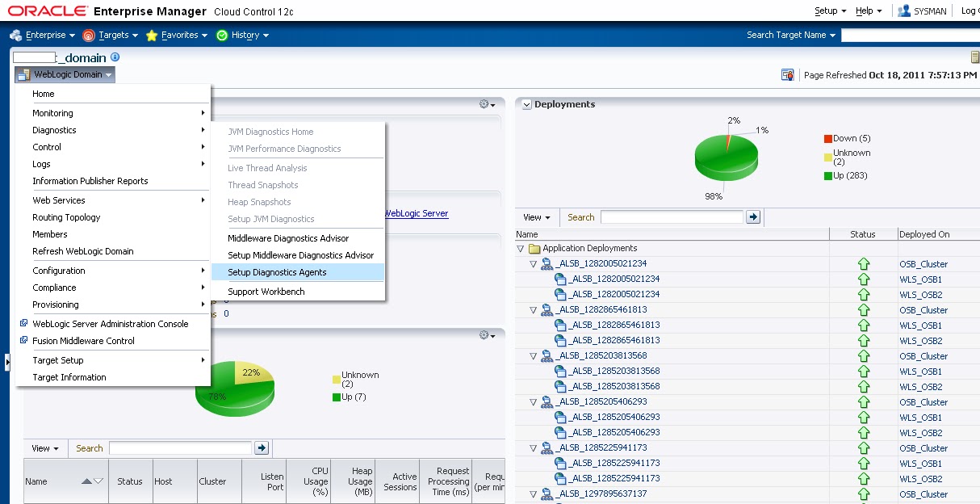
Task: Select Support Workbench
Action: [x=298, y=292]
